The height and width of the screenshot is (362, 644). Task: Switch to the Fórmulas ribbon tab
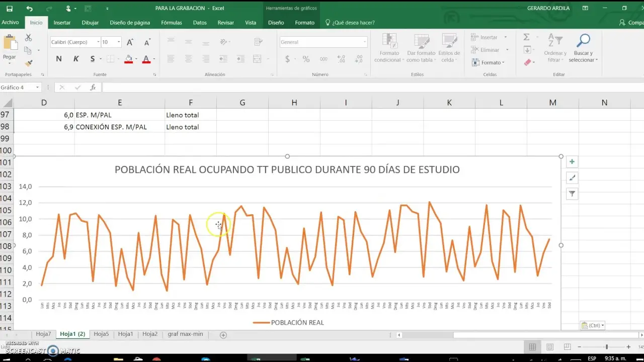(171, 23)
